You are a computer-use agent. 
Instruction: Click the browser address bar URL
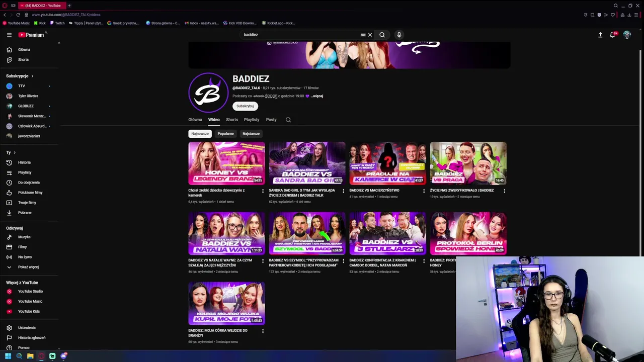(x=66, y=15)
